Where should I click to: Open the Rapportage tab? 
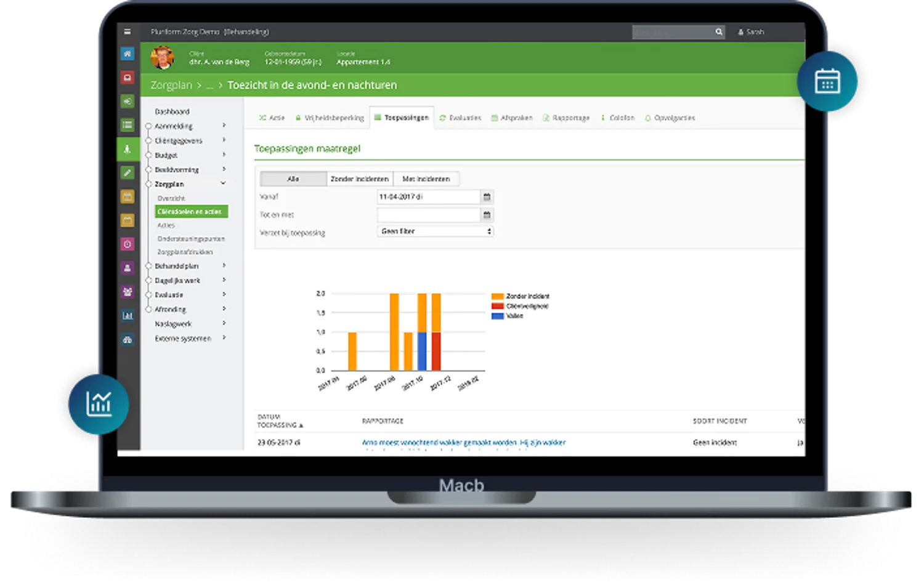click(566, 118)
